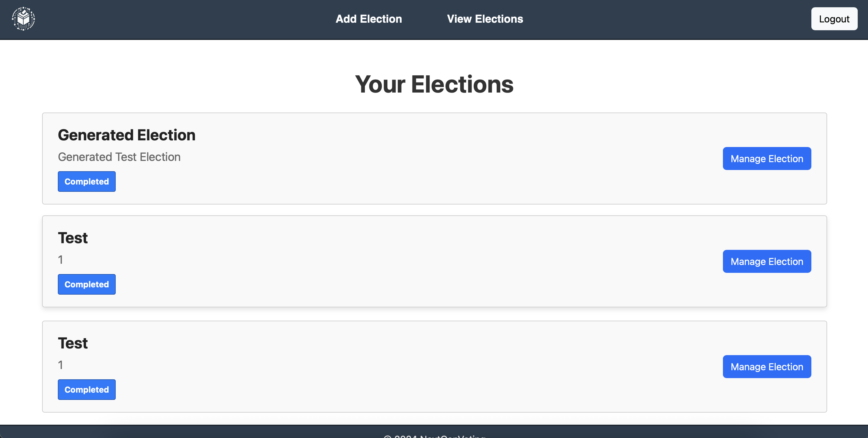Click description "1" in the second election card

tap(60, 260)
